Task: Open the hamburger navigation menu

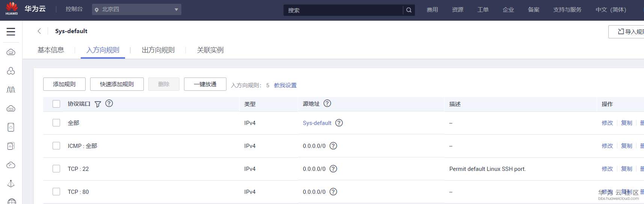Action: pos(11,32)
